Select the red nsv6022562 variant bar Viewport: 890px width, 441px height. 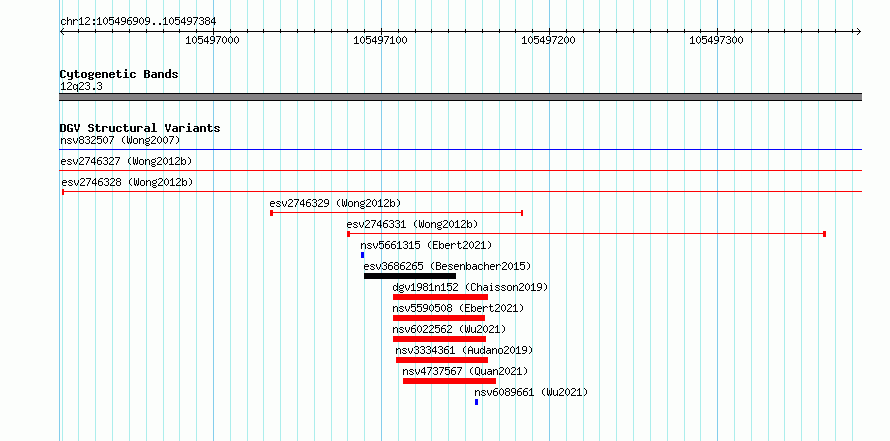(439, 339)
